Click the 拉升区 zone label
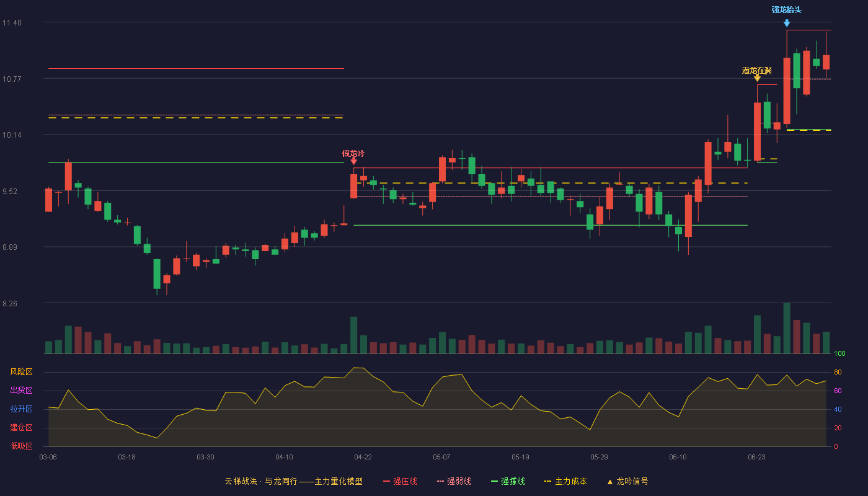The image size is (868, 496). (21, 409)
